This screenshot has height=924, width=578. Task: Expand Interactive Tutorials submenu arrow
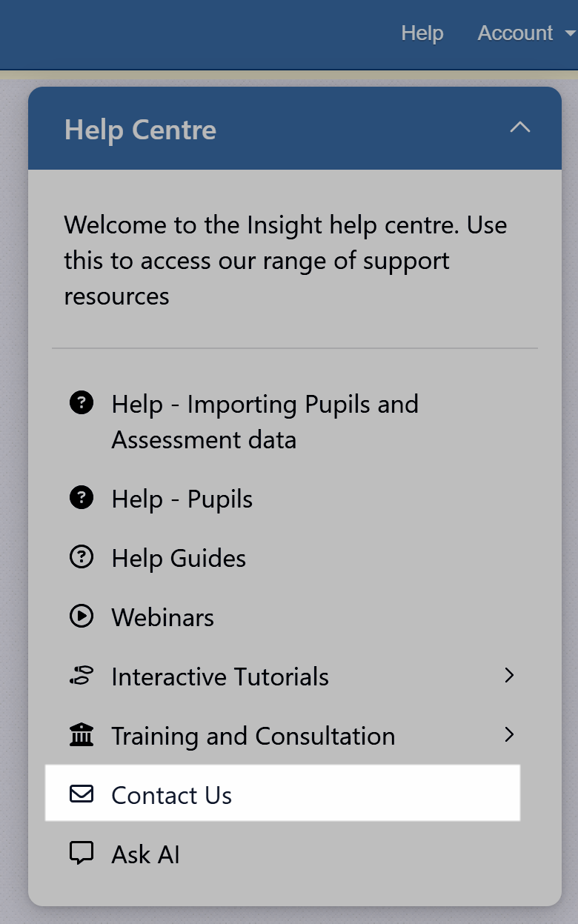509,675
